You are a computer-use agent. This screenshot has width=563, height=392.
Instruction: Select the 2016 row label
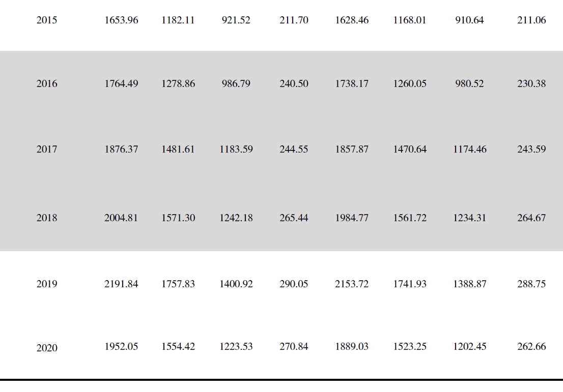pyautogui.click(x=47, y=84)
